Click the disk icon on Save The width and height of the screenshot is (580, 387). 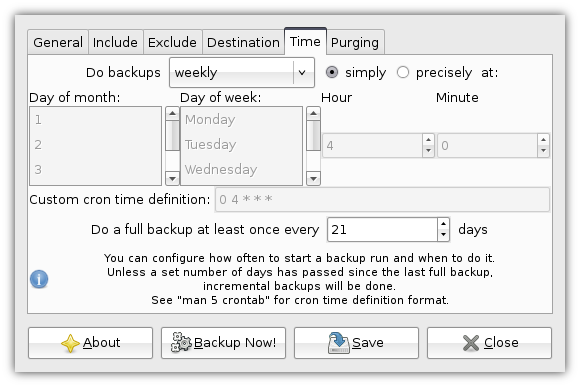[x=338, y=343]
